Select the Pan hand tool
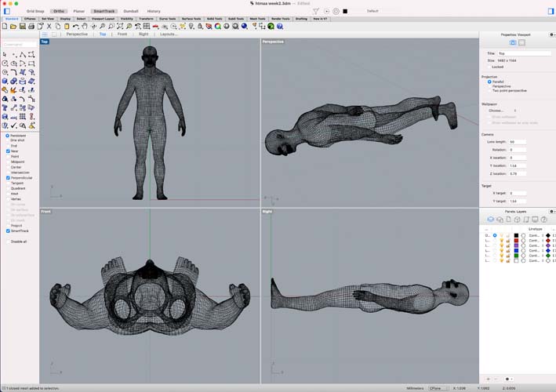The width and height of the screenshot is (556, 392). 85,26
